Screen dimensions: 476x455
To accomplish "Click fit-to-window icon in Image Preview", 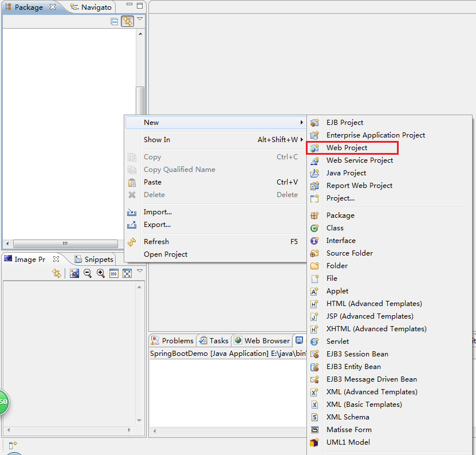I will coord(127,273).
